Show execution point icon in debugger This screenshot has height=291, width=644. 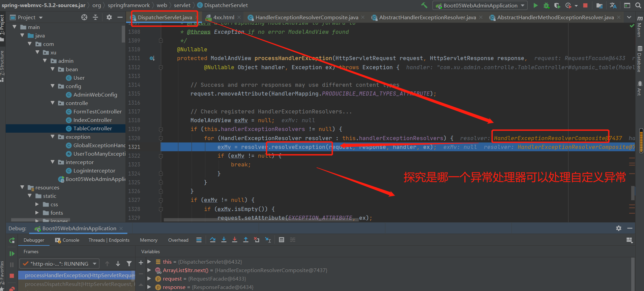[x=199, y=240]
